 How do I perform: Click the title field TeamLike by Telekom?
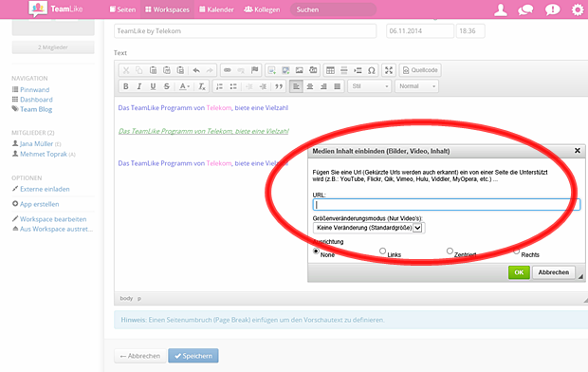(246, 31)
